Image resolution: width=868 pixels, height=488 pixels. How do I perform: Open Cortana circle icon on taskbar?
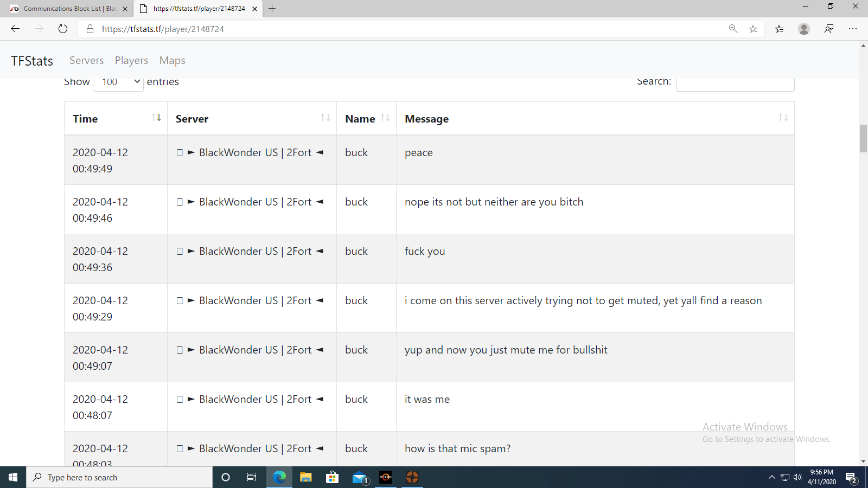point(226,477)
